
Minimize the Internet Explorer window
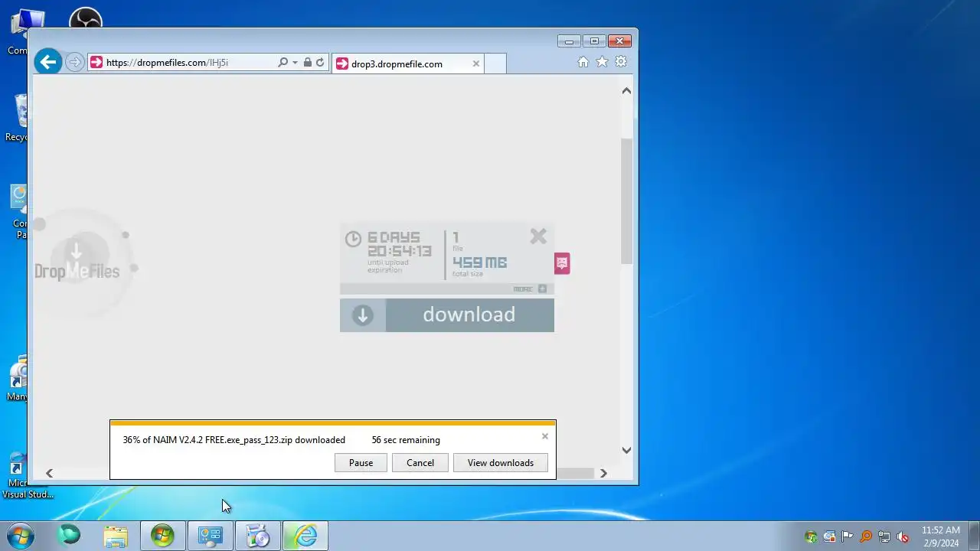(x=569, y=41)
